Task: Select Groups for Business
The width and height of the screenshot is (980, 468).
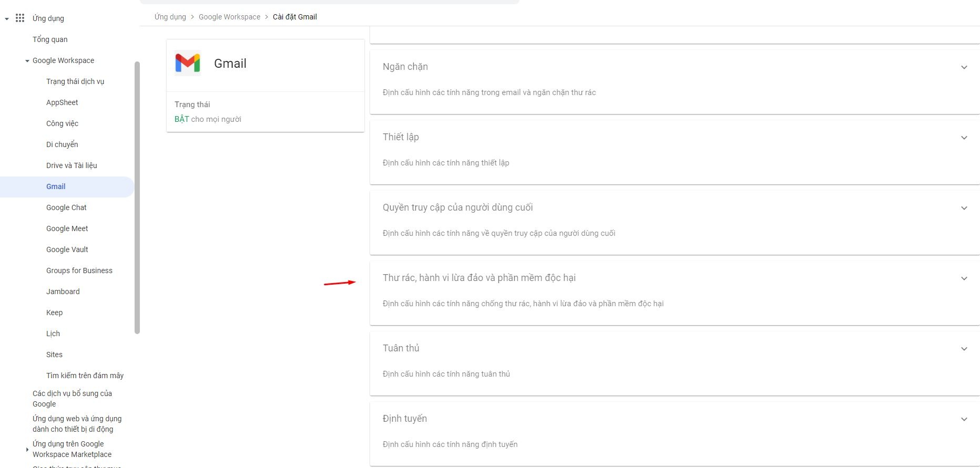Action: [79, 271]
